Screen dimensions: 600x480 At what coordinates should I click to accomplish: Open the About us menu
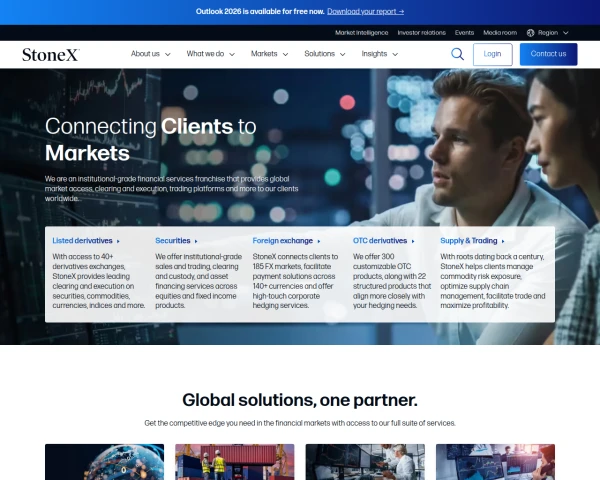145,54
